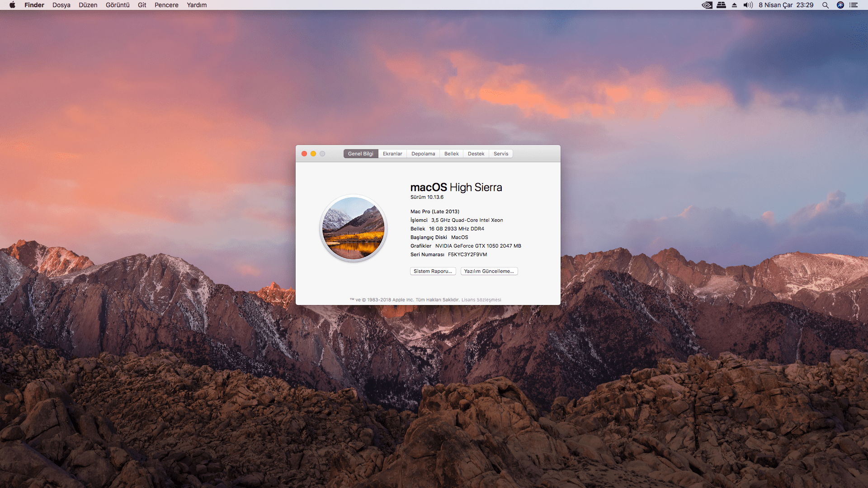Switch to the Depolama tab
868x488 pixels.
point(423,154)
